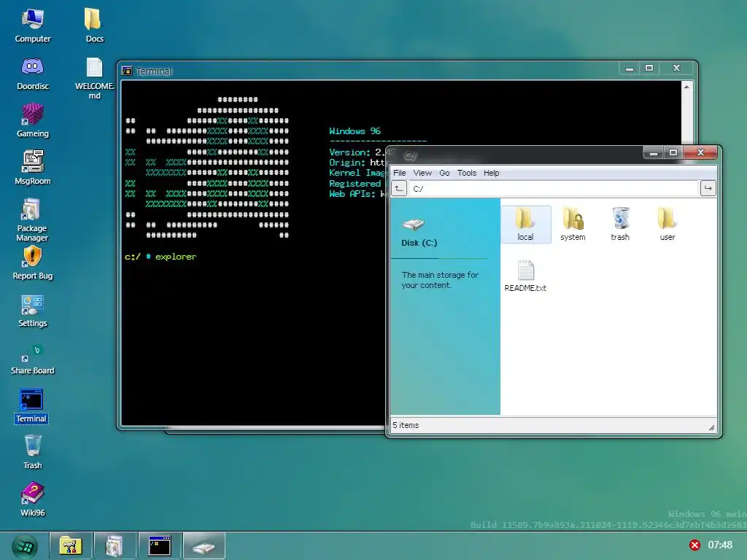Screen dimensions: 747x560
Task: Click the Start button on taskbar
Action: (x=25, y=546)
